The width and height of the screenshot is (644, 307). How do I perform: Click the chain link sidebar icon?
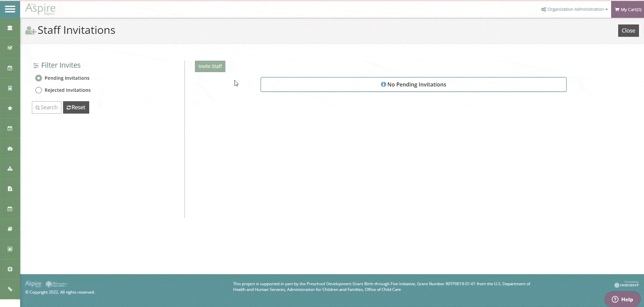10,289
